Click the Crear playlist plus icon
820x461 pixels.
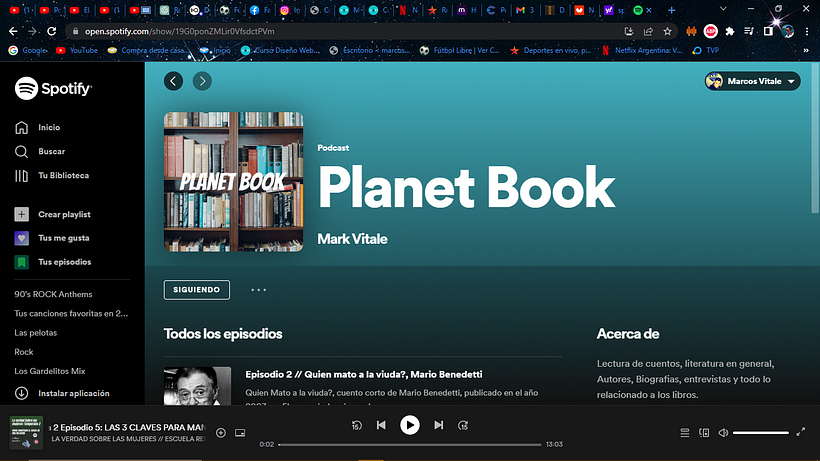point(21,214)
